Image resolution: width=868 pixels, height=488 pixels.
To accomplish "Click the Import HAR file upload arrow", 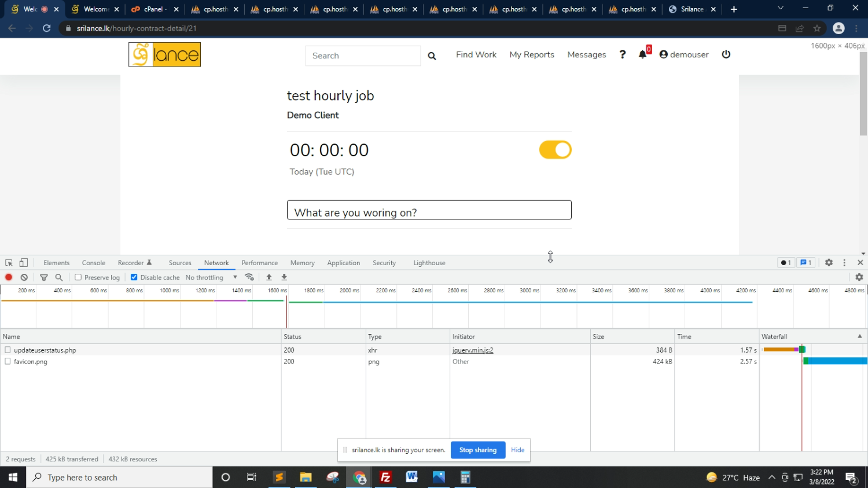I will coord(269,277).
